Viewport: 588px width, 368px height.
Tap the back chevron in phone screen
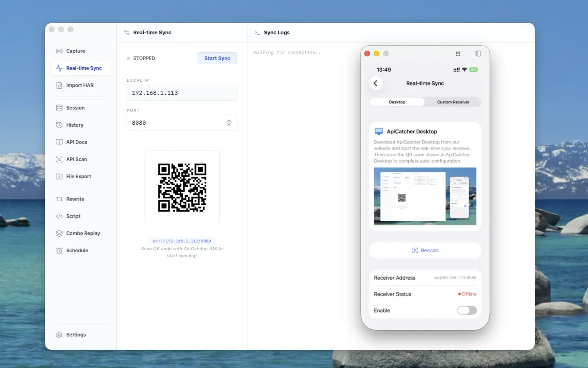pos(376,83)
